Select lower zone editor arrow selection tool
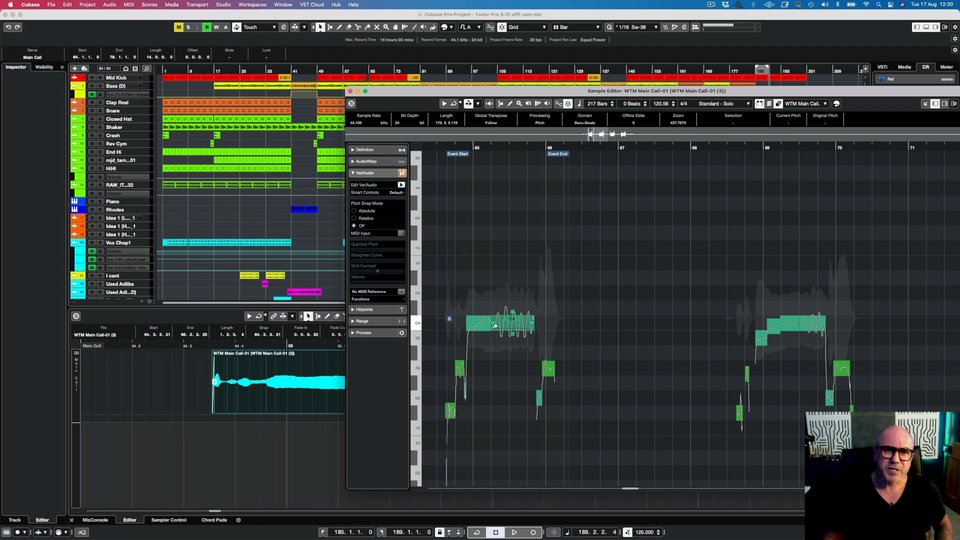 (x=308, y=316)
